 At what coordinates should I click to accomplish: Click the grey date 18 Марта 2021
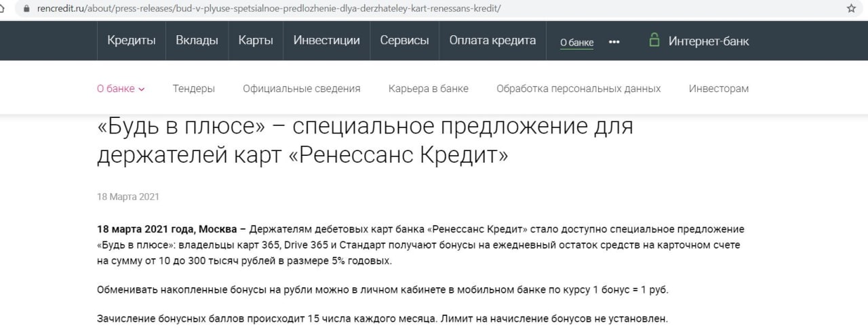tap(128, 197)
